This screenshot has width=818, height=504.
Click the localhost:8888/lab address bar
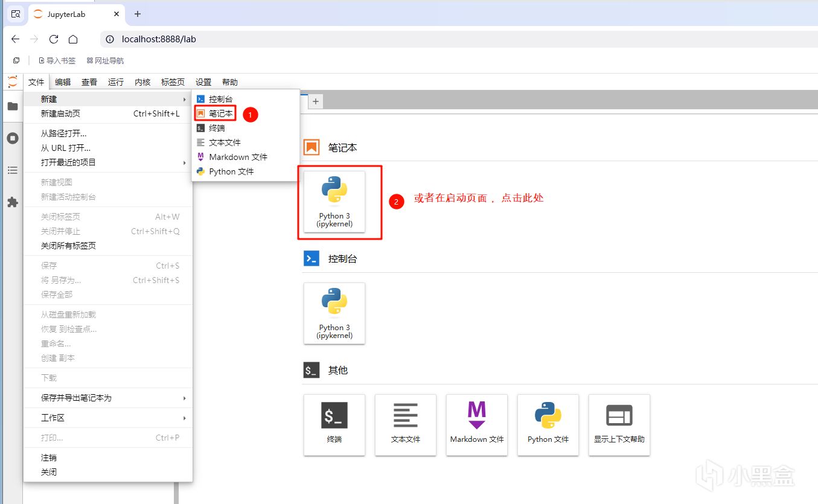459,39
